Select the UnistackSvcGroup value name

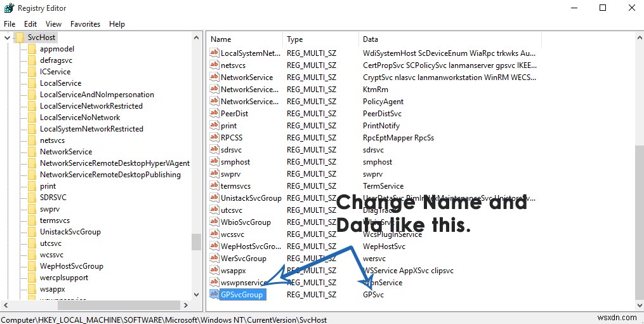251,198
